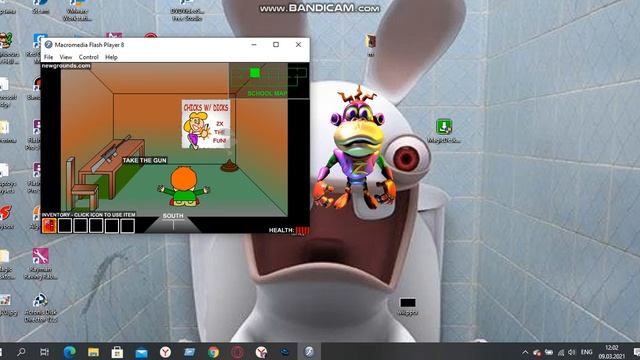640x360 pixels.
Task: Launch Google Chrome from the taskbar
Action: [x=213, y=351]
